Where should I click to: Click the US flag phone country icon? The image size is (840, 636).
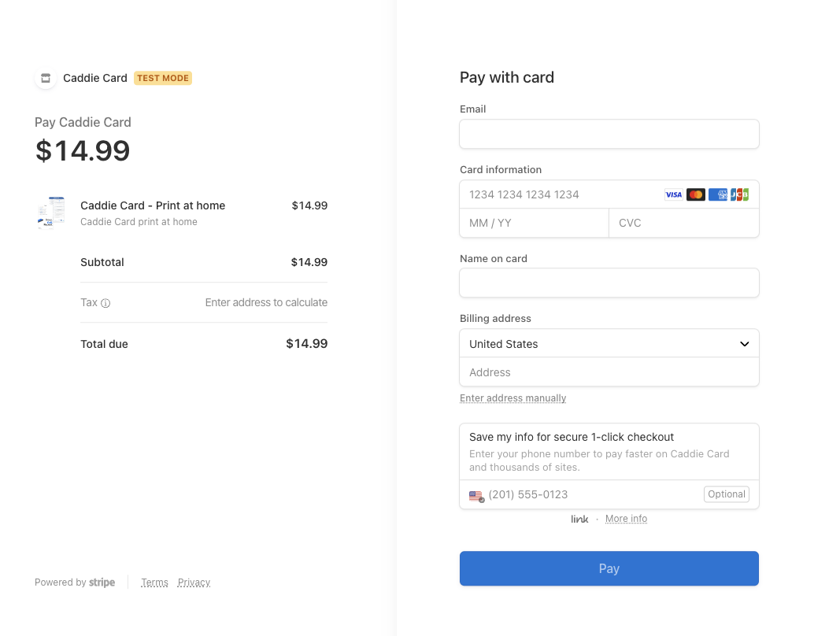[476, 496]
